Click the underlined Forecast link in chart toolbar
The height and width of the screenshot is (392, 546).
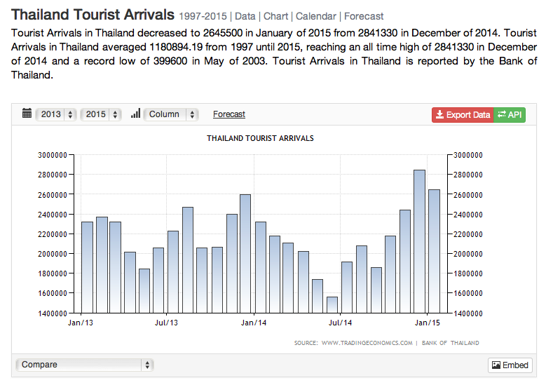pyautogui.click(x=229, y=114)
